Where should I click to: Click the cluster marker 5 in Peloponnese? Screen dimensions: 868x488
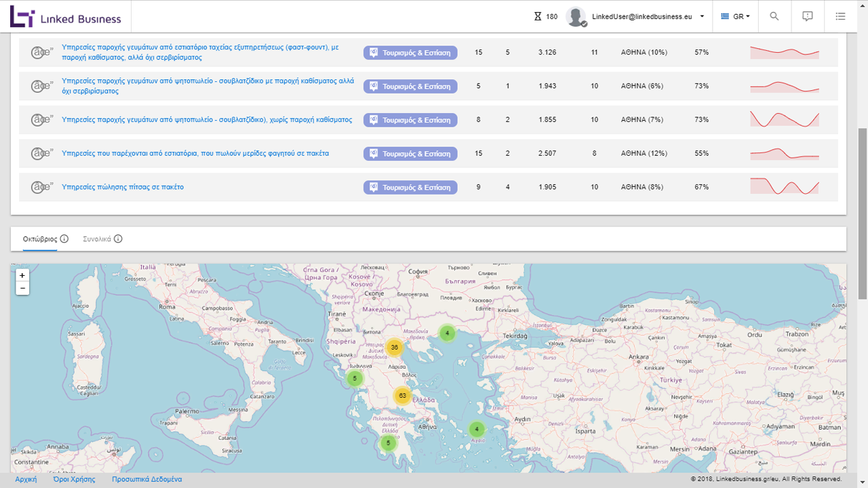(x=388, y=443)
